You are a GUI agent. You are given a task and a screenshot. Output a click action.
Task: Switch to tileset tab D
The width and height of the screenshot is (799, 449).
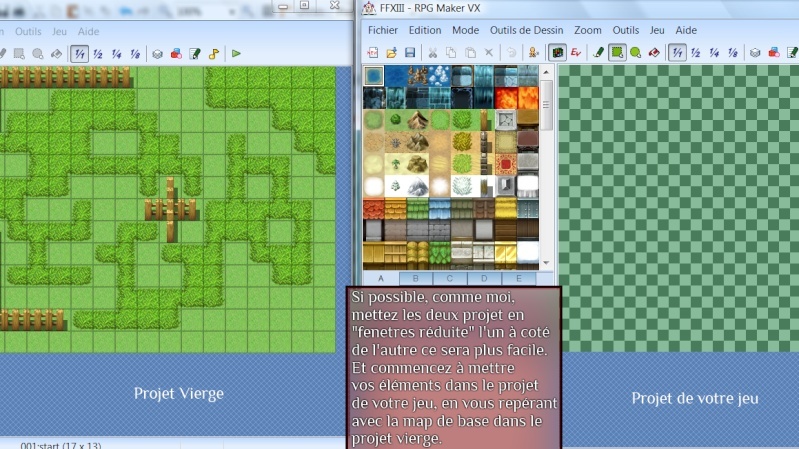tap(484, 278)
